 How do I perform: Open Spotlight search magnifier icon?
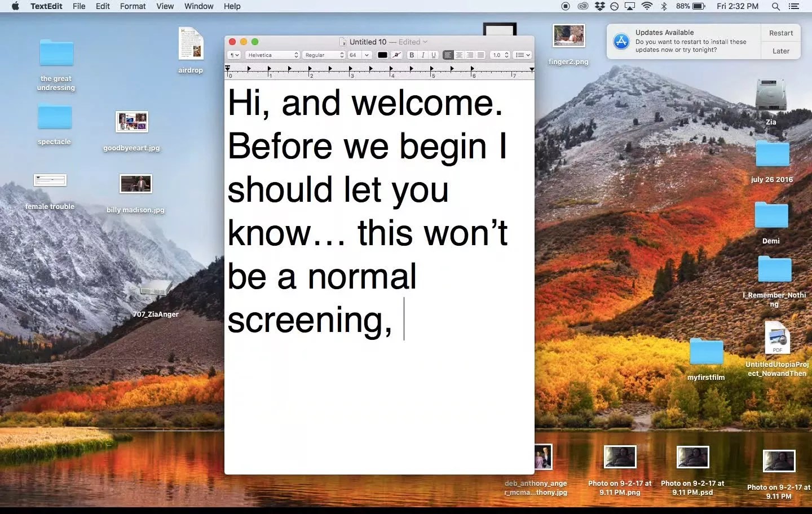776,6
